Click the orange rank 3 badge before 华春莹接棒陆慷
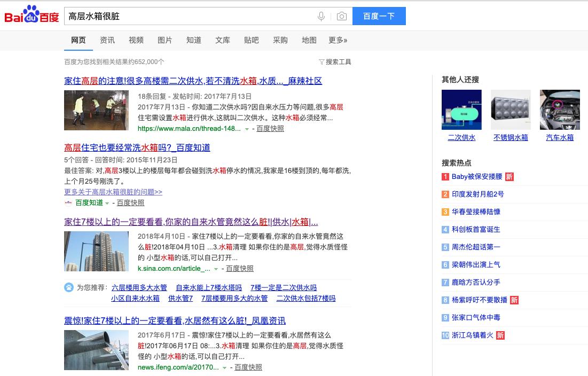The width and height of the screenshot is (588, 376). (445, 211)
